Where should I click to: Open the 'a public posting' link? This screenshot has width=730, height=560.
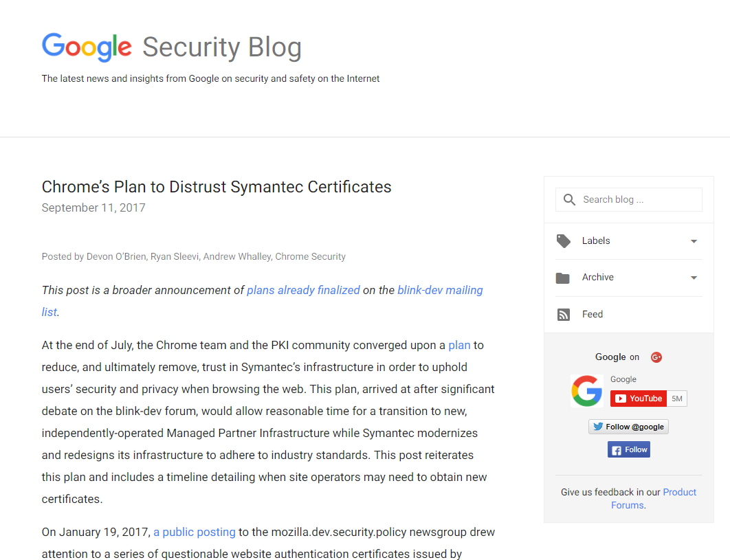point(195,532)
